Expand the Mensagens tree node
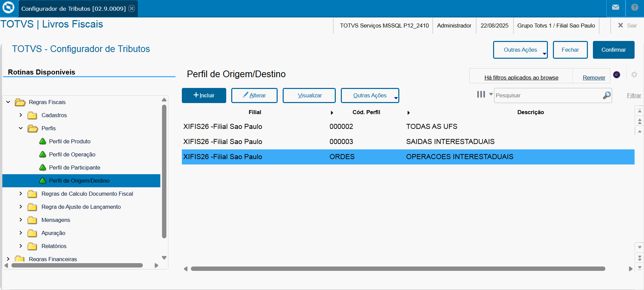 [x=21, y=220]
